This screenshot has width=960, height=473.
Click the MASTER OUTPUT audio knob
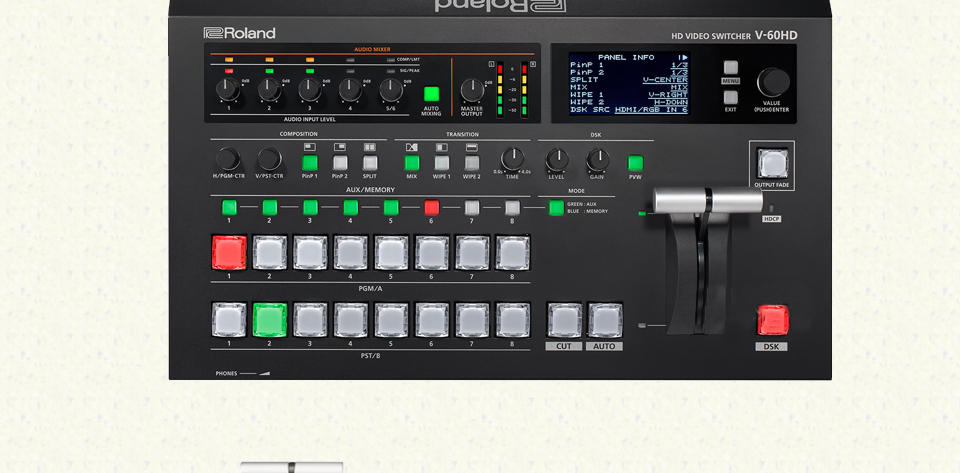click(x=471, y=91)
